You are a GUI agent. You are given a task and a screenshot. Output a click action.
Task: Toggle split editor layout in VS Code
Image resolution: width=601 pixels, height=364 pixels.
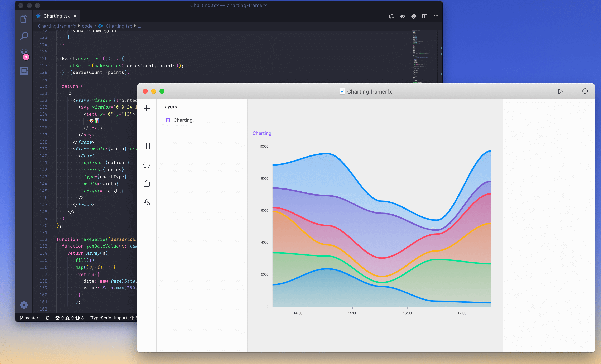click(425, 16)
